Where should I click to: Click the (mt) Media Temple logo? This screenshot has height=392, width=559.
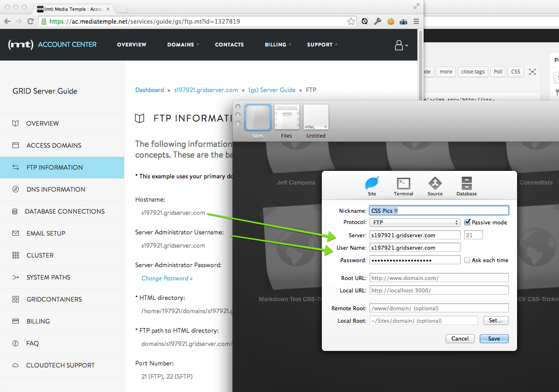[21, 44]
